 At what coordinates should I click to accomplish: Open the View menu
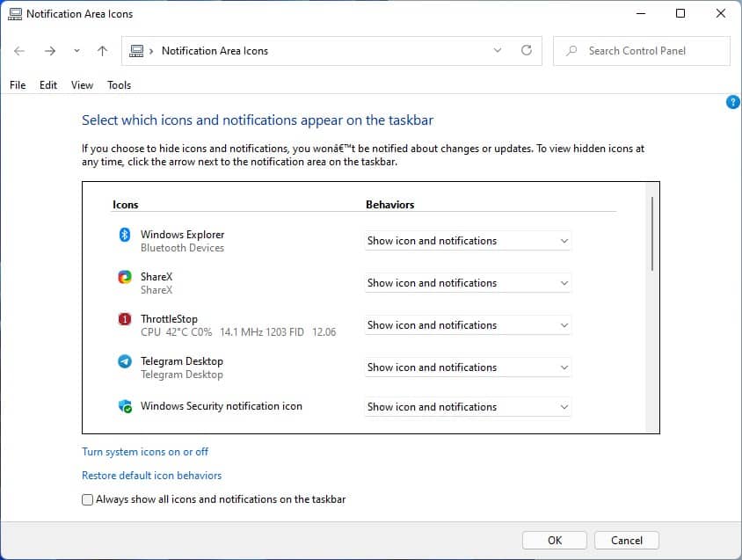[x=82, y=84]
